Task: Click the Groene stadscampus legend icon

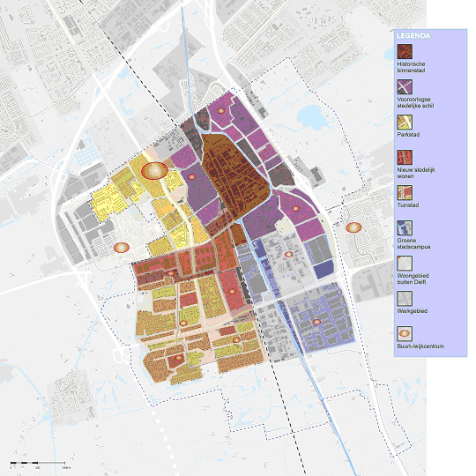Action: point(405,227)
